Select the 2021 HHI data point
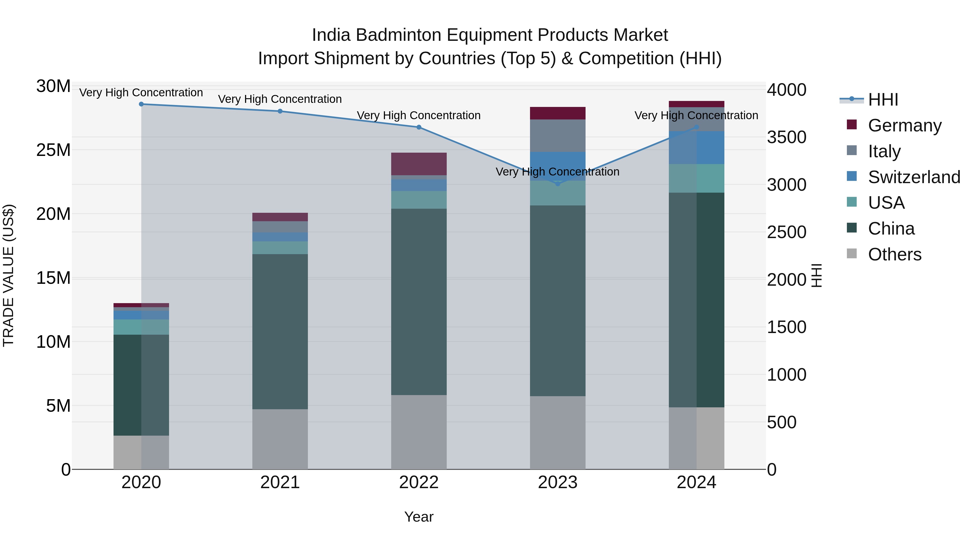The width and height of the screenshot is (980, 551). [280, 111]
